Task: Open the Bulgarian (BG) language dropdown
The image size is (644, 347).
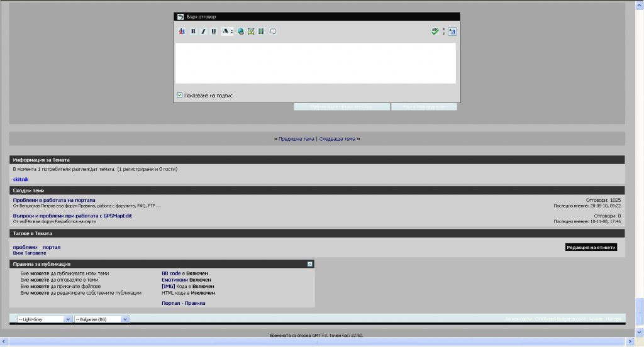Action: click(102, 319)
